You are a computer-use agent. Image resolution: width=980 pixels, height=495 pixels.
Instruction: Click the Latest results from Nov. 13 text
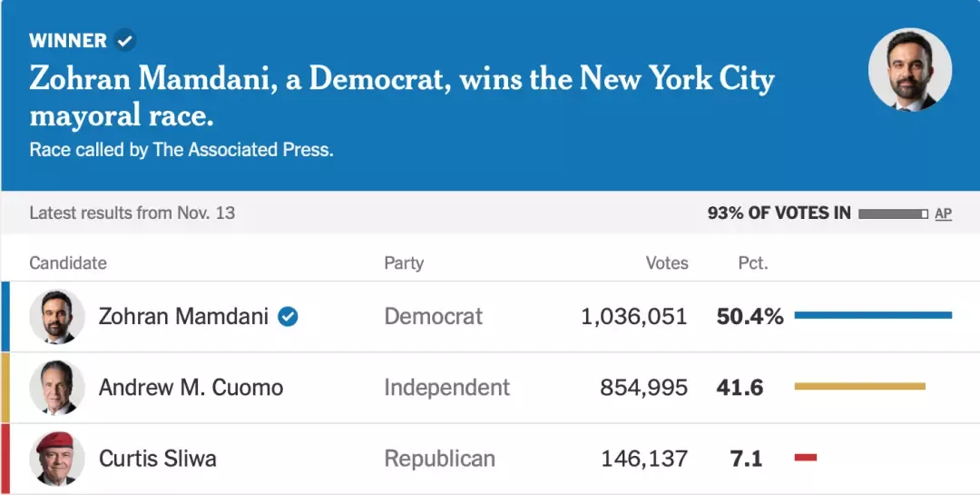tap(132, 213)
